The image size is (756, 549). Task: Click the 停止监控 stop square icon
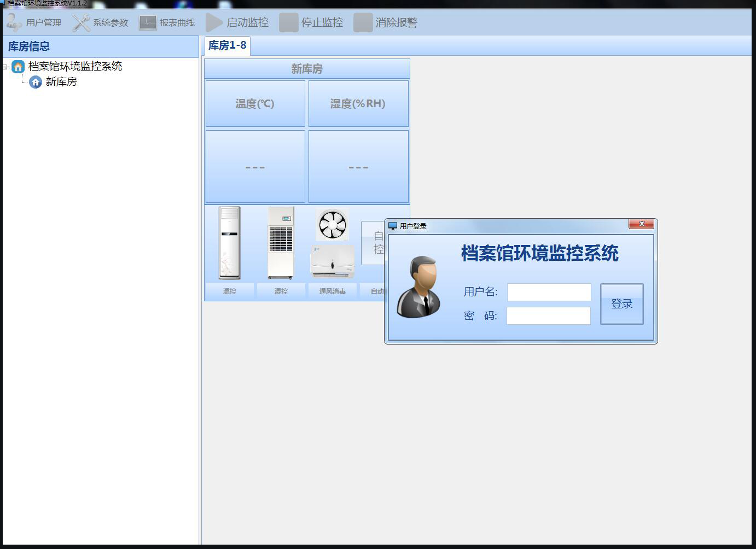[x=289, y=22]
